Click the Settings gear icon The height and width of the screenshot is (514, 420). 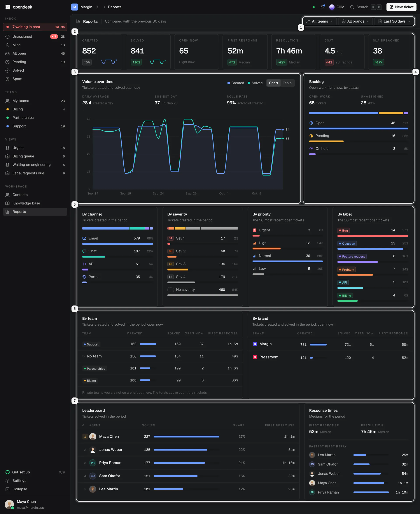pyautogui.click(x=7, y=480)
